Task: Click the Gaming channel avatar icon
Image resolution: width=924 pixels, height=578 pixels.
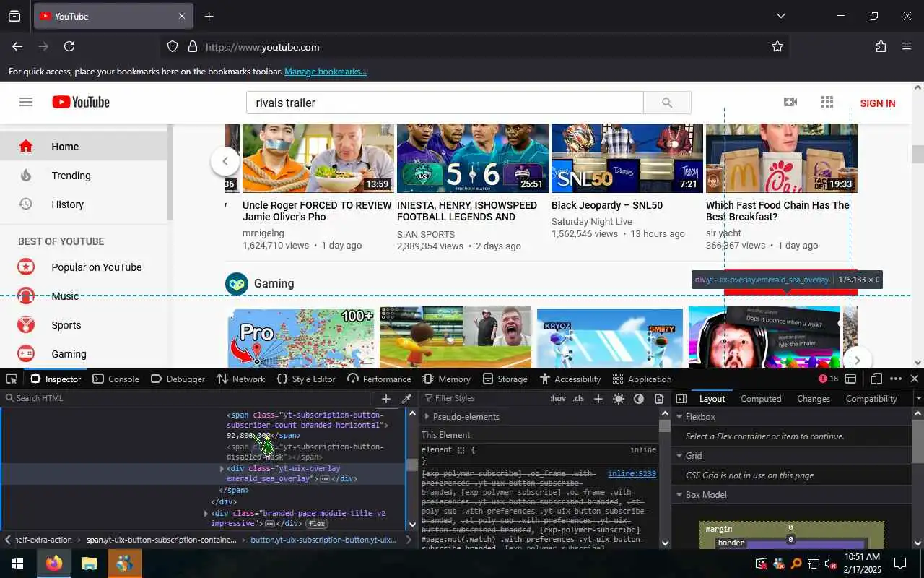Action: pos(237,284)
